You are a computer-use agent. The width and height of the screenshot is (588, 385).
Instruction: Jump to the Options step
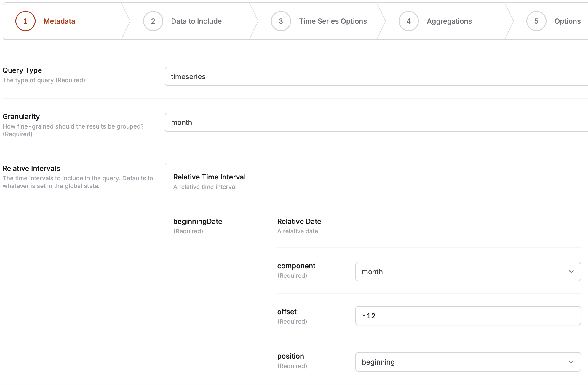567,21
